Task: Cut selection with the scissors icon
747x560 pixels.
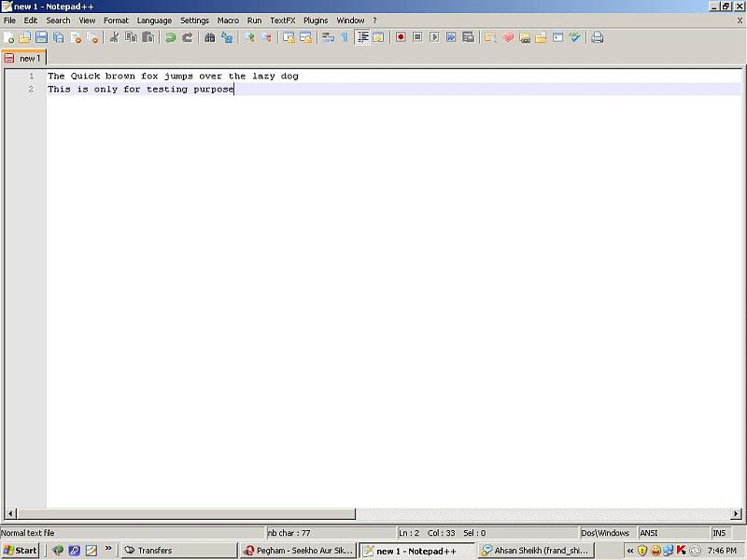Action: [114, 37]
